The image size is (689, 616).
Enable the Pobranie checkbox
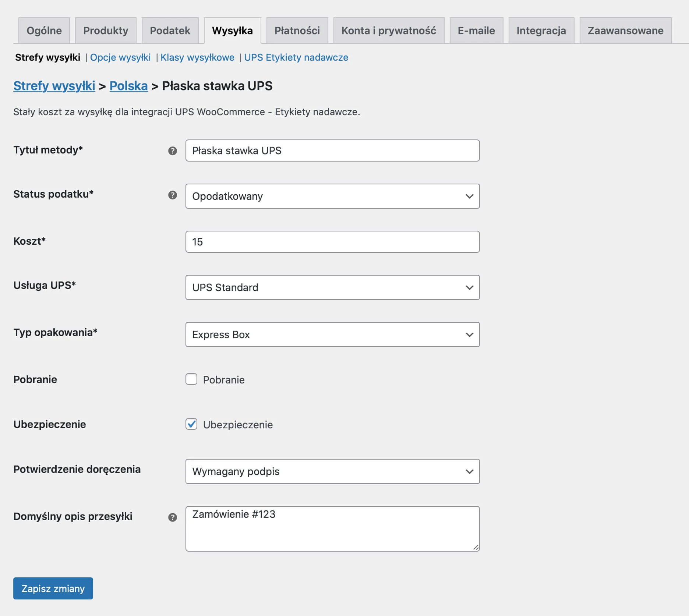191,379
